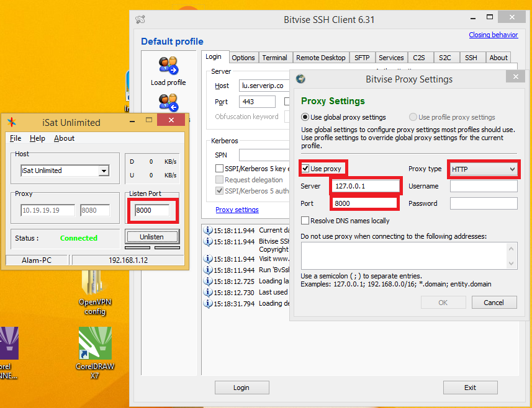The width and height of the screenshot is (532, 408).
Task: Click the Unlisten button
Action: [x=152, y=236]
